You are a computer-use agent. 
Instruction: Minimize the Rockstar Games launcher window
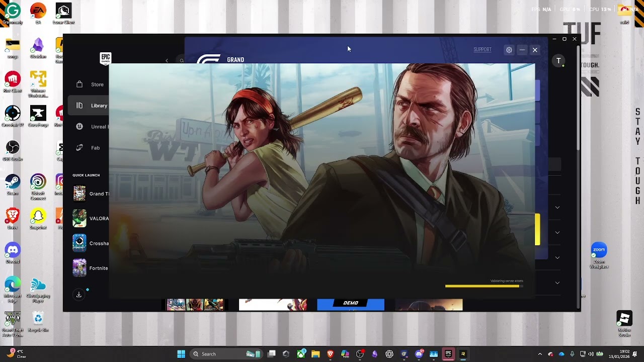coord(522,50)
